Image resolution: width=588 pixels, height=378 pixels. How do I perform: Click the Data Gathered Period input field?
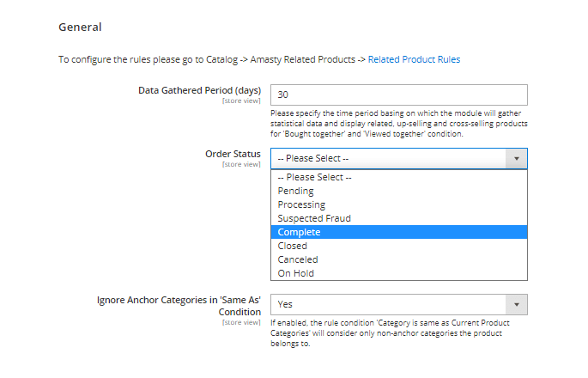(x=398, y=94)
